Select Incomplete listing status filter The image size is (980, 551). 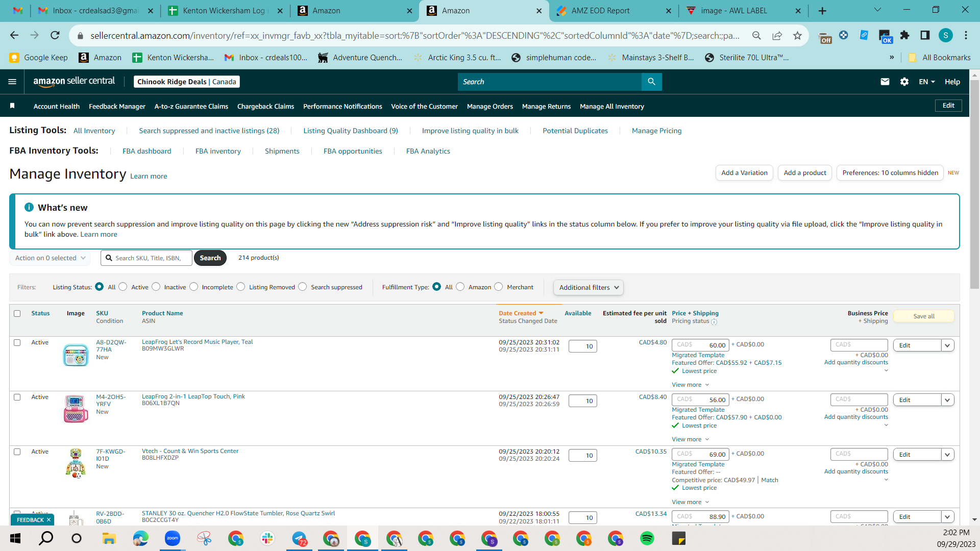pos(194,287)
